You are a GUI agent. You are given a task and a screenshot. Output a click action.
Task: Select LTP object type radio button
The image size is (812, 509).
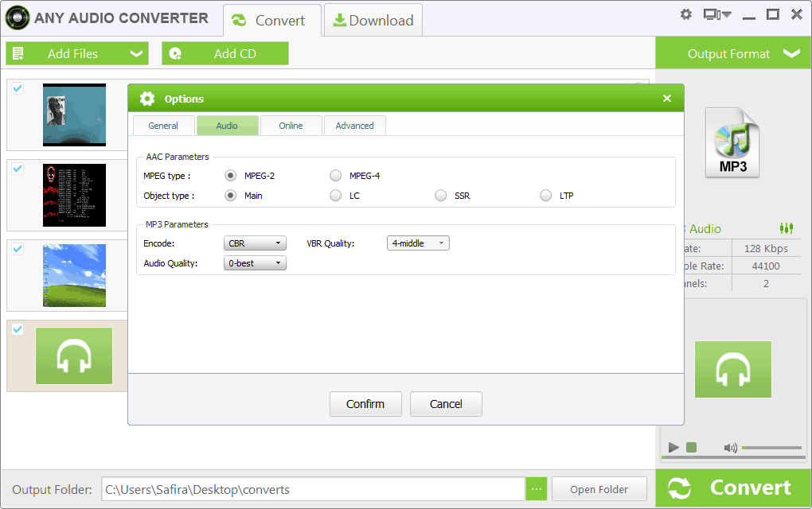click(546, 196)
